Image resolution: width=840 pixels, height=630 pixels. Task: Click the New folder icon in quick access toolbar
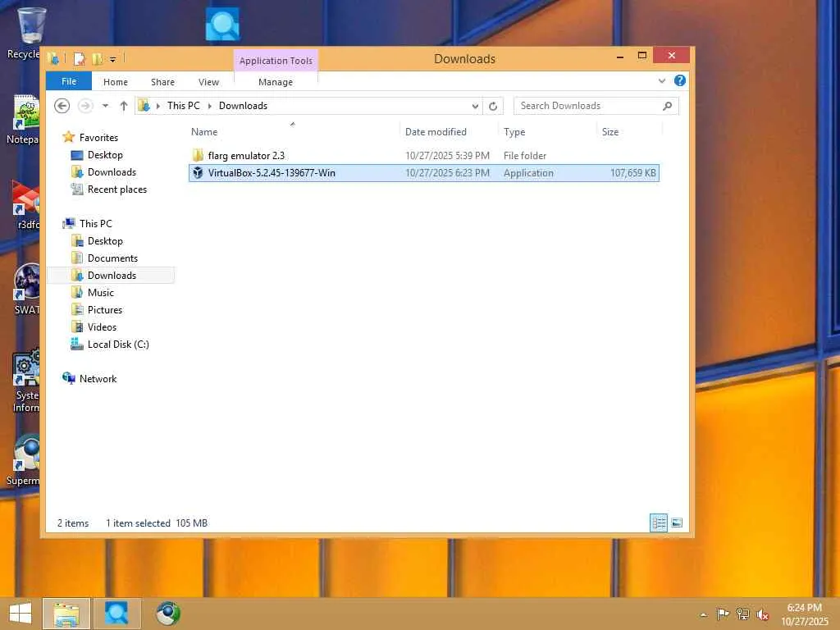[x=98, y=59]
